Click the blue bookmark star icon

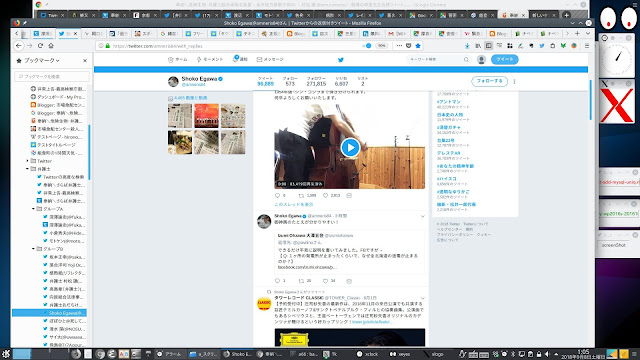[x=418, y=46]
